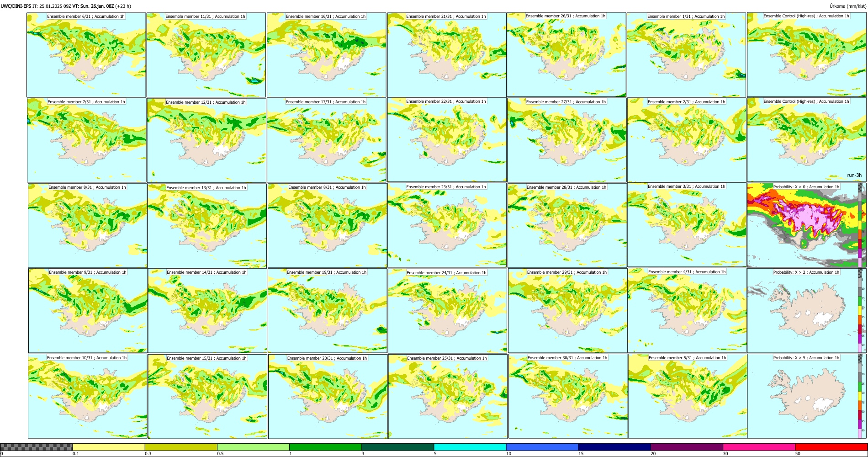Select the Ensemble member 5/31 map
Viewport: 868px width, 457px height.
(x=688, y=396)
